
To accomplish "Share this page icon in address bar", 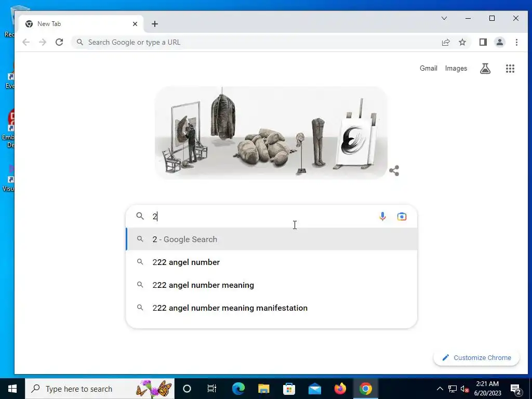I will tap(445, 42).
